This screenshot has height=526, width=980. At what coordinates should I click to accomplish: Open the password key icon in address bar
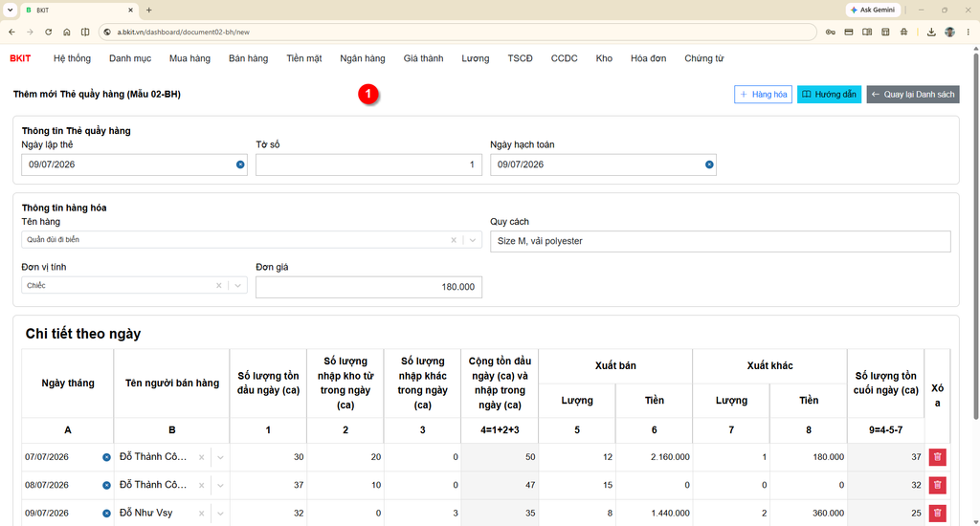click(830, 32)
